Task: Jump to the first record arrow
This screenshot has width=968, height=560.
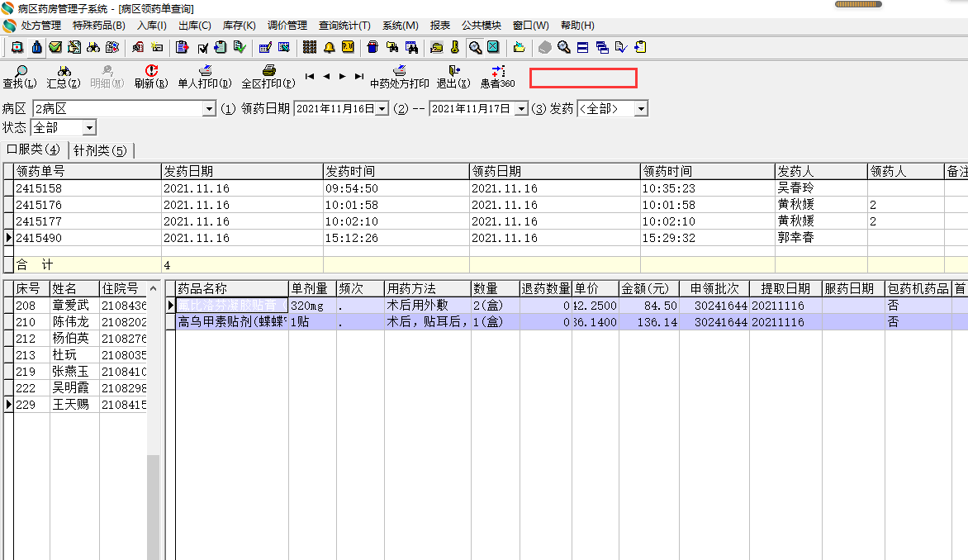Action: (310, 76)
